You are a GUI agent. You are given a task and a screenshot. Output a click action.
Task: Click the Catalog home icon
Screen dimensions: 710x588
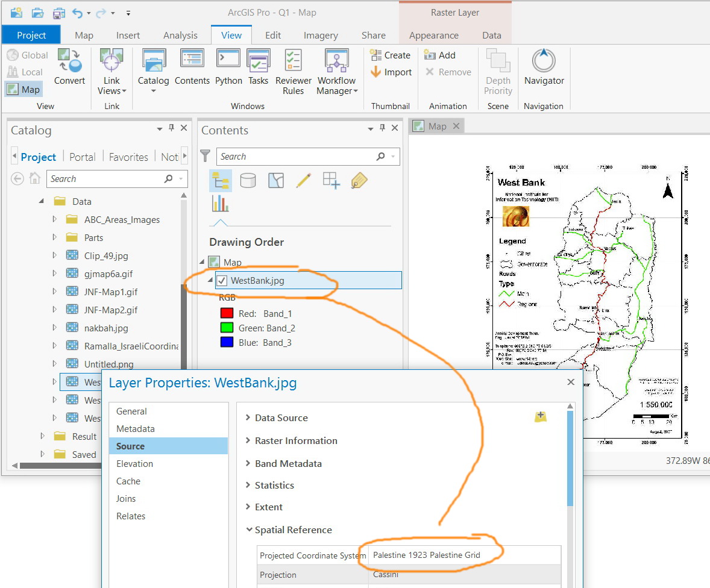(x=35, y=178)
